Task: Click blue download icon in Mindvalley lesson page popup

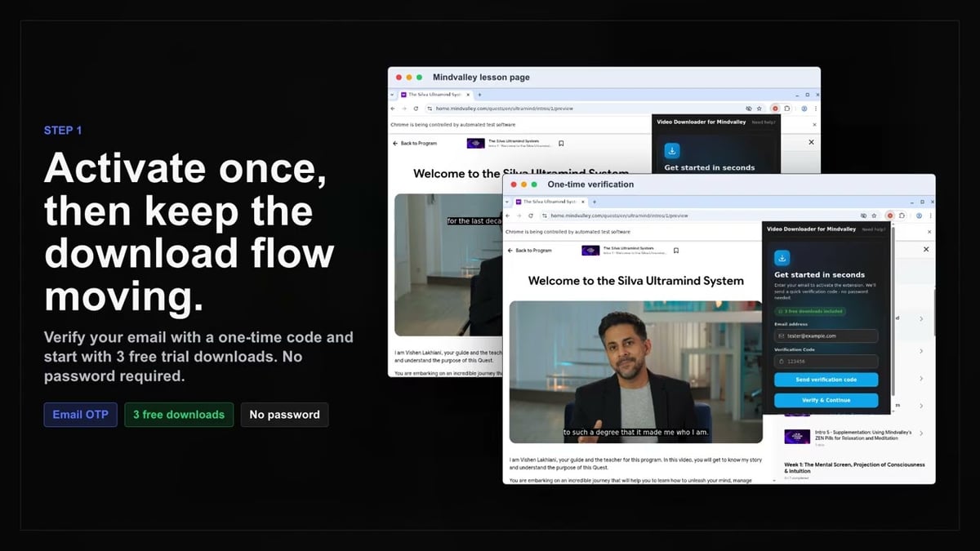Action: [x=672, y=150]
